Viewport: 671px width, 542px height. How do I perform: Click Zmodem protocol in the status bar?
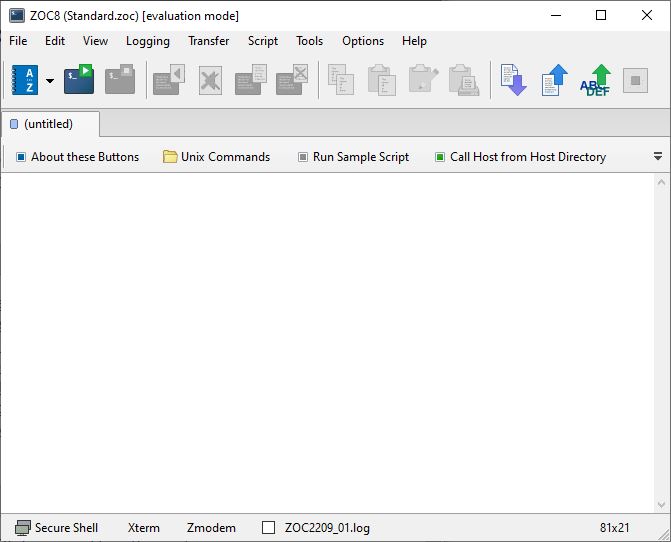coord(211,528)
